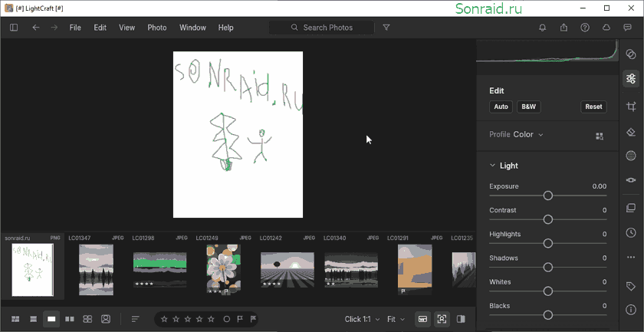Collapse the Light section
644x332 pixels.
(492, 166)
